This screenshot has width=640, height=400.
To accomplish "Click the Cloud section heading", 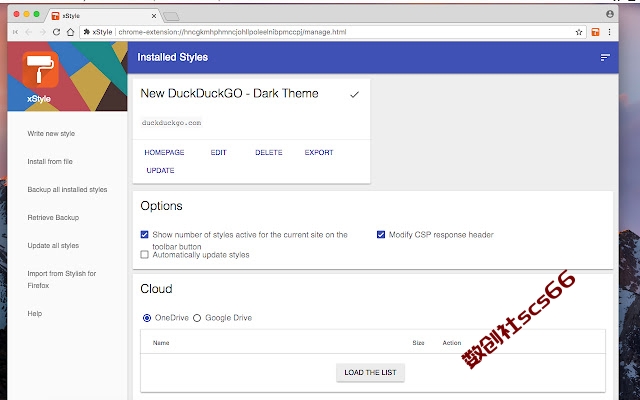I will pyautogui.click(x=156, y=289).
